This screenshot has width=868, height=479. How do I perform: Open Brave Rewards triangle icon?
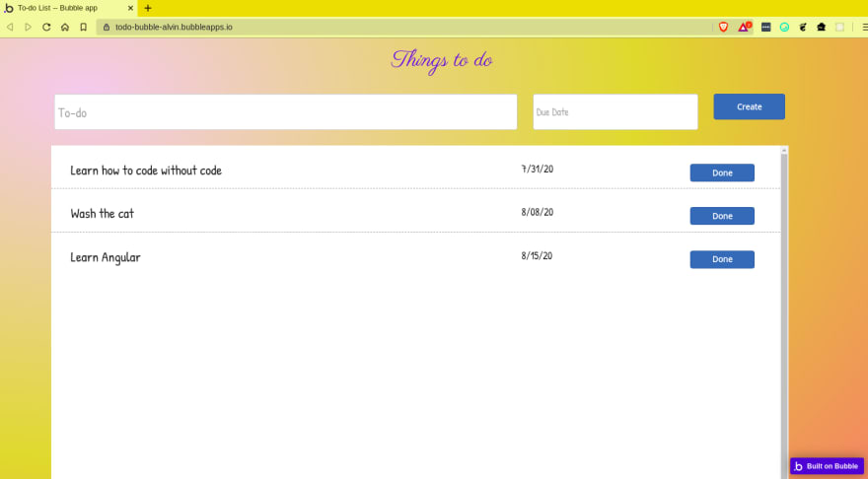745,27
